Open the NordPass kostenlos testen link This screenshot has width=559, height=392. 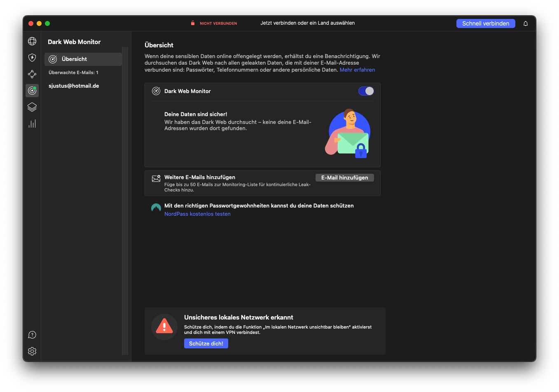(x=197, y=214)
